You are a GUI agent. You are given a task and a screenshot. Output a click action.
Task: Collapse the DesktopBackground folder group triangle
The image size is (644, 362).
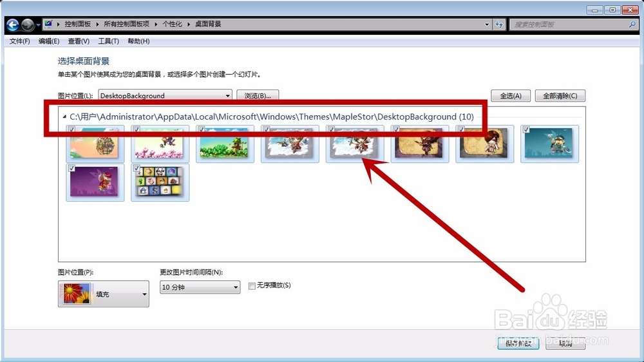[x=64, y=117]
